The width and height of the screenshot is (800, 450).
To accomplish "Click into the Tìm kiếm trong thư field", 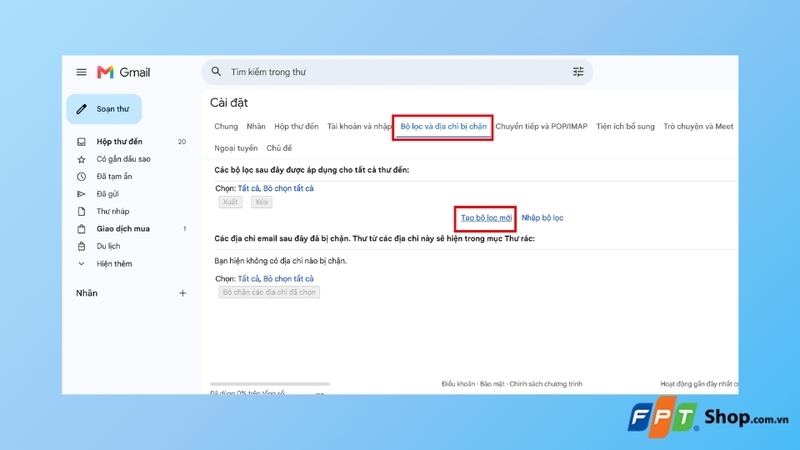I will (x=397, y=72).
